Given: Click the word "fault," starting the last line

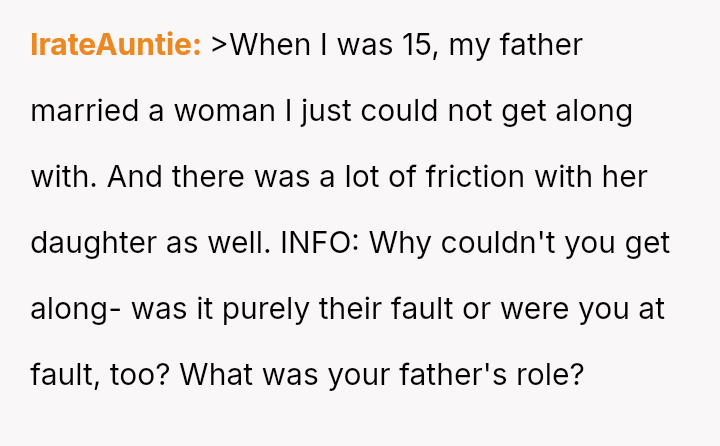Looking at the screenshot, I should point(63,375).
